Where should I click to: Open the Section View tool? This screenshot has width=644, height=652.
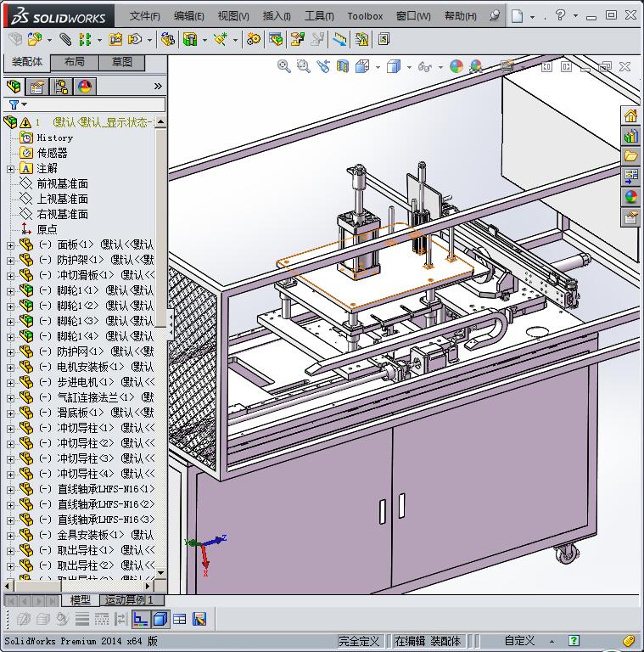click(x=342, y=66)
